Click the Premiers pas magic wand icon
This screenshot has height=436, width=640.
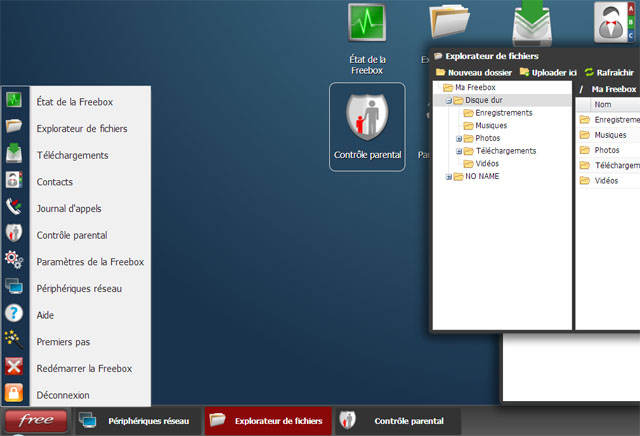click(14, 340)
